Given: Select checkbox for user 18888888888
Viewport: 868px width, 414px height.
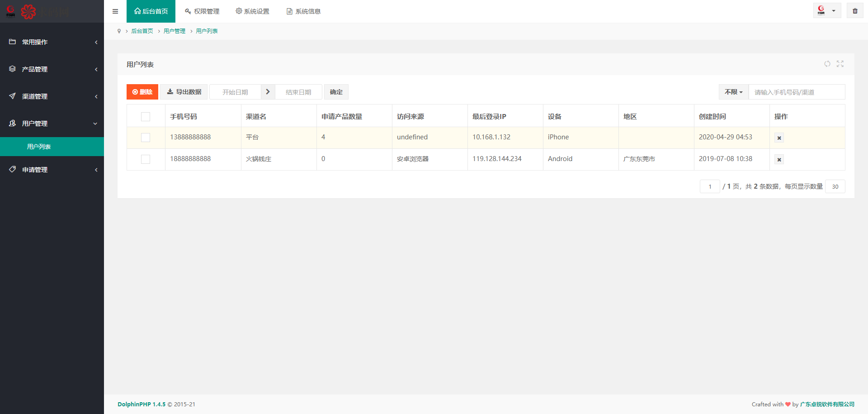Looking at the screenshot, I should (146, 159).
